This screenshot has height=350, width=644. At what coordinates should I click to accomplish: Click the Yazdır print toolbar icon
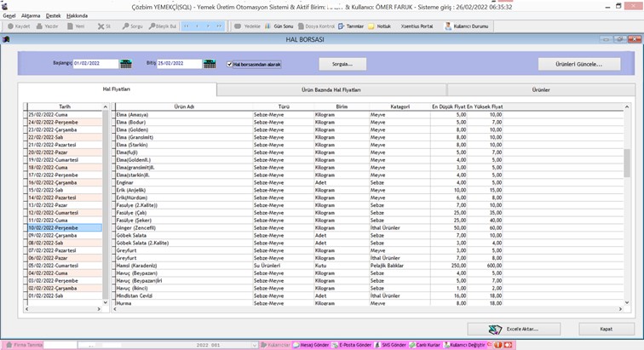[x=48, y=26]
